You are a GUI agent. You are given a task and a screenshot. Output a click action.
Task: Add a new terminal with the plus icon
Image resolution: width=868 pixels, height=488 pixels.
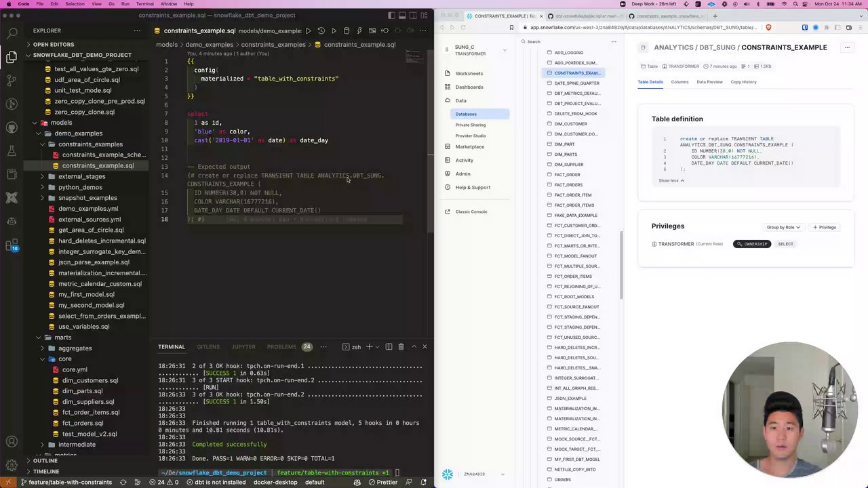click(x=369, y=347)
